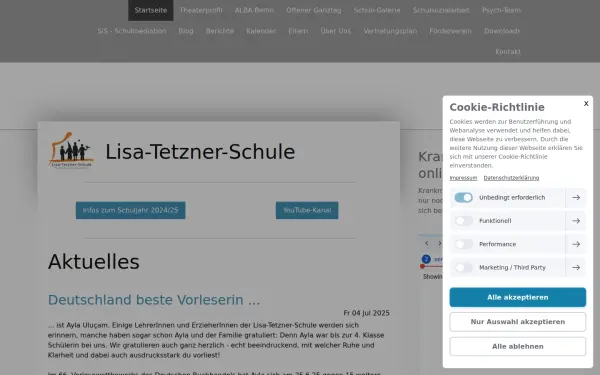Click Alle akzeptieren button
Image resolution: width=600 pixels, height=375 pixels.
coord(517,297)
